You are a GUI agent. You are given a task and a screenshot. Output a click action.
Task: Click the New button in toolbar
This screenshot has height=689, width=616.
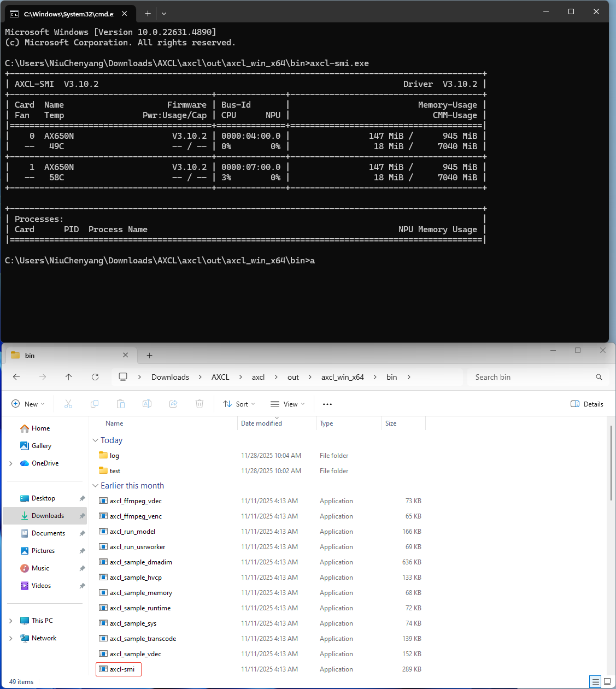28,404
